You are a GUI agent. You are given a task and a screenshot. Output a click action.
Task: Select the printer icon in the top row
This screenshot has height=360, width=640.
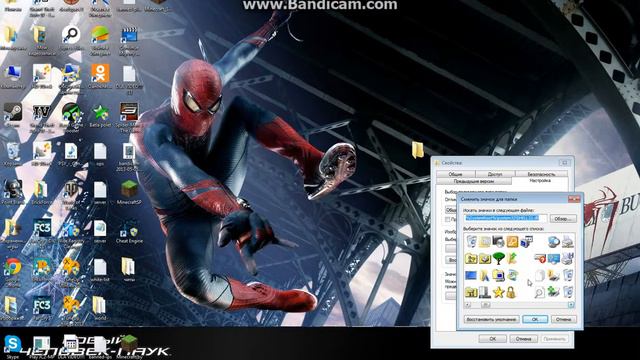point(568,242)
